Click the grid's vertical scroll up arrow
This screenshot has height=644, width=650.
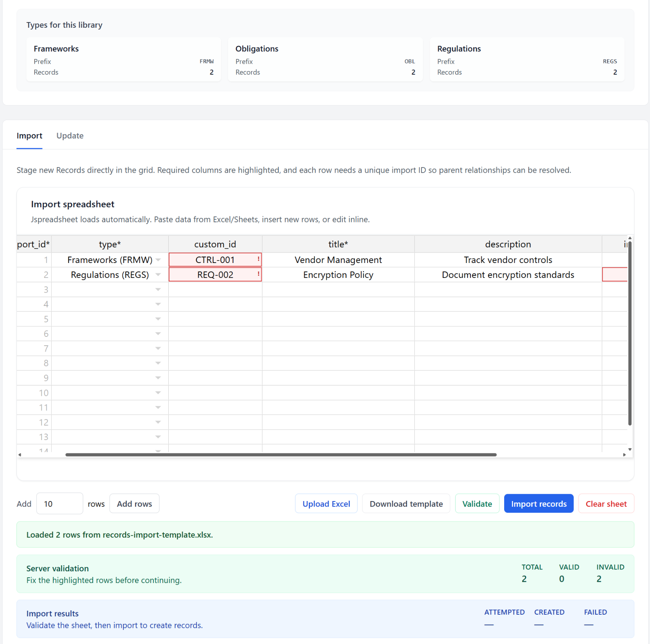(x=630, y=238)
